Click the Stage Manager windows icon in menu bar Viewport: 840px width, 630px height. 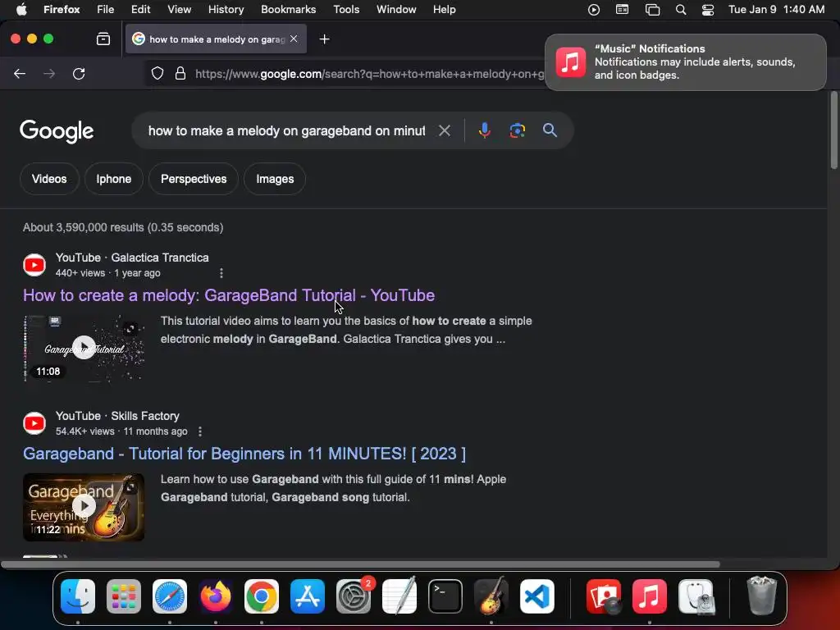(652, 10)
